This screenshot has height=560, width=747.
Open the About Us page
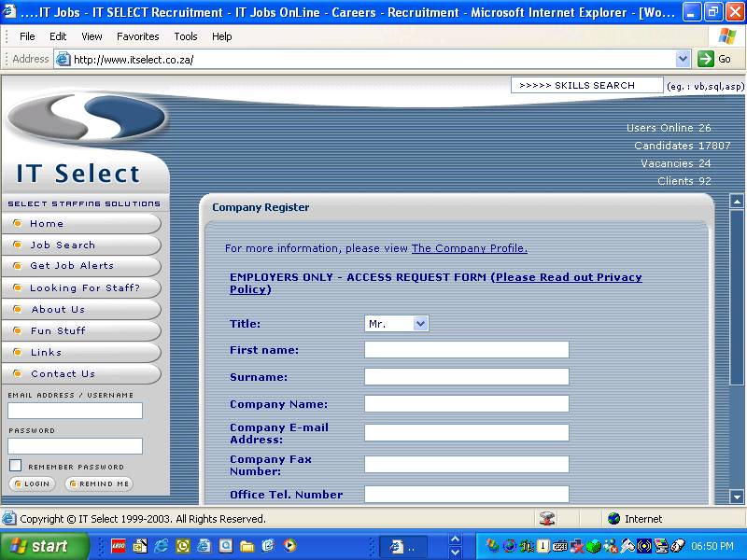pyautogui.click(x=81, y=310)
